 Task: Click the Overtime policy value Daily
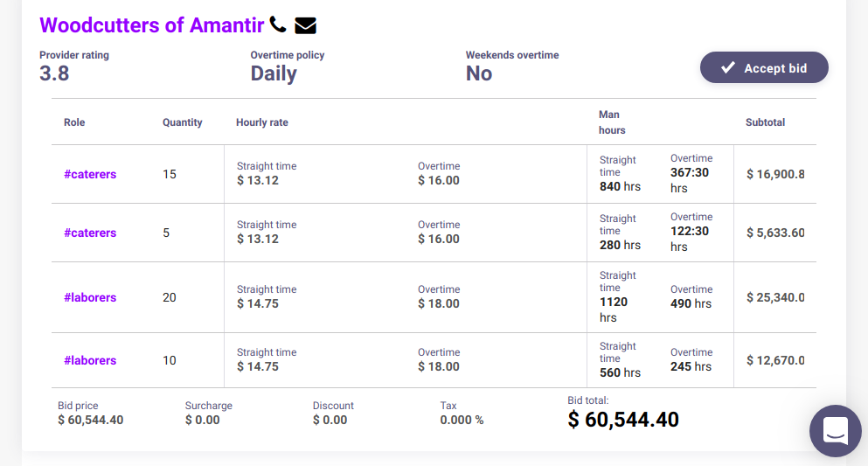point(274,73)
